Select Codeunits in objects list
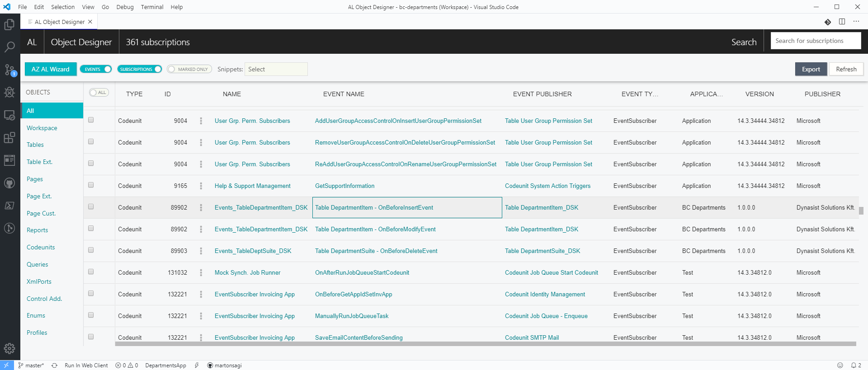Image resolution: width=868 pixels, height=370 pixels. pyautogui.click(x=41, y=247)
